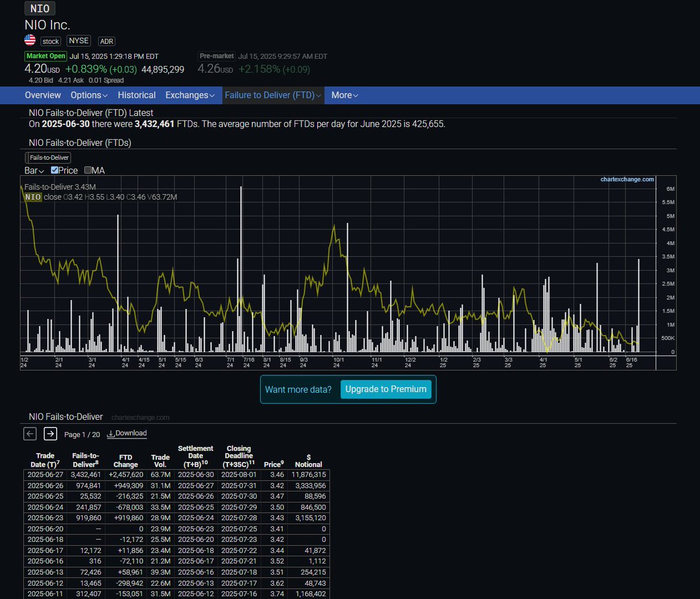Click the NIO ticker badge at top

click(x=40, y=9)
